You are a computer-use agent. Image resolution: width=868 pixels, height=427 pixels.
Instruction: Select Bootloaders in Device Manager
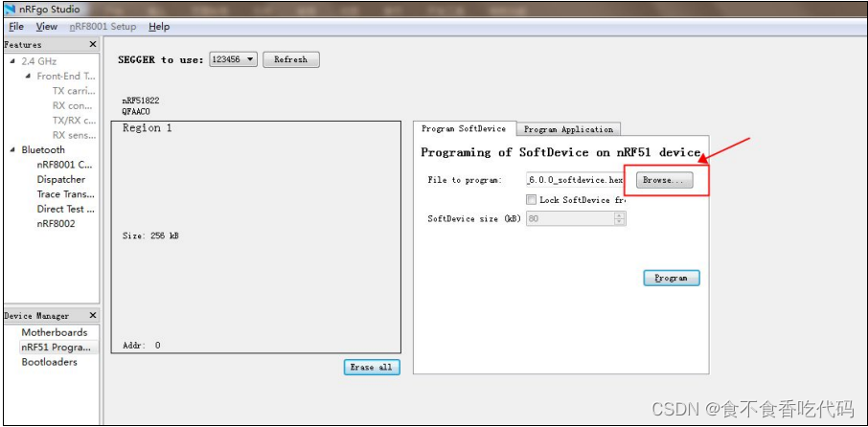[49, 362]
